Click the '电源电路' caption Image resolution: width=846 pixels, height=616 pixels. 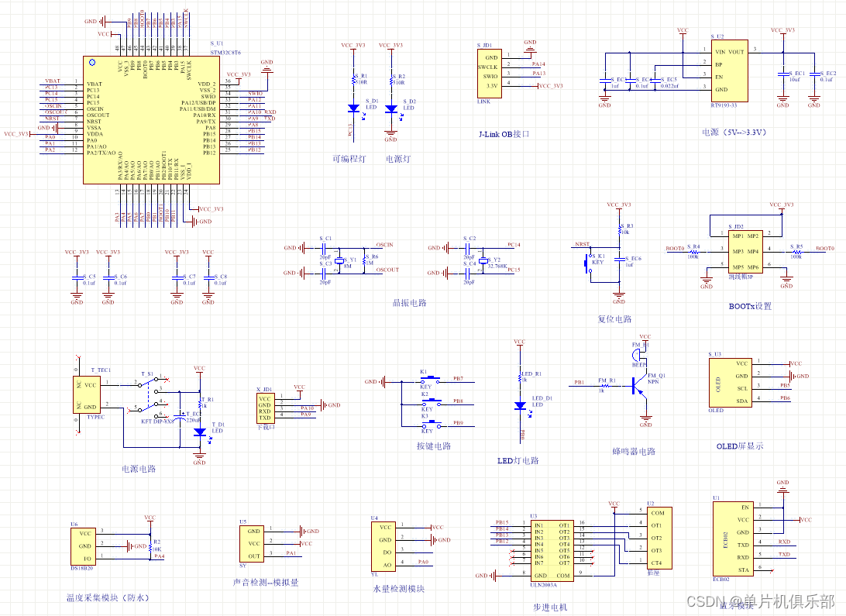(x=139, y=469)
